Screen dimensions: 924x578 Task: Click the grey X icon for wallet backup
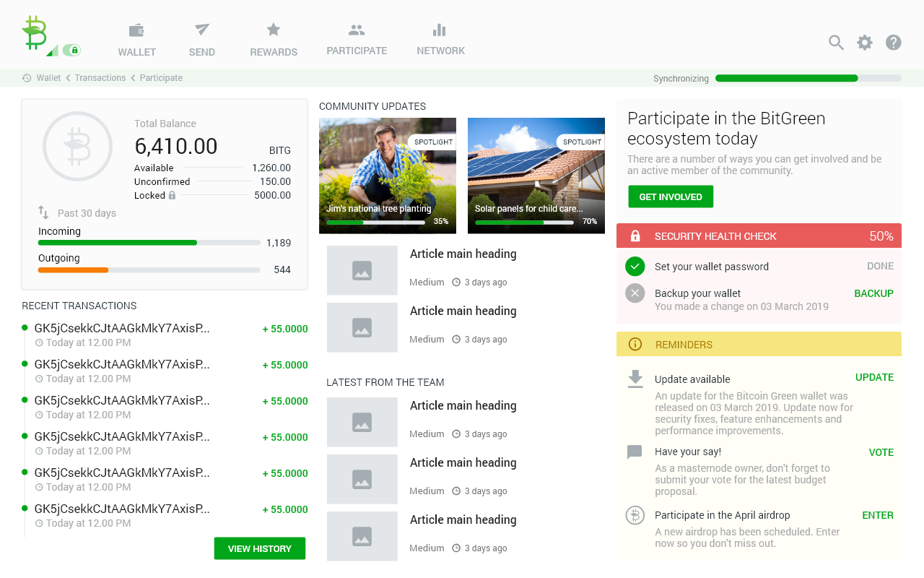635,293
